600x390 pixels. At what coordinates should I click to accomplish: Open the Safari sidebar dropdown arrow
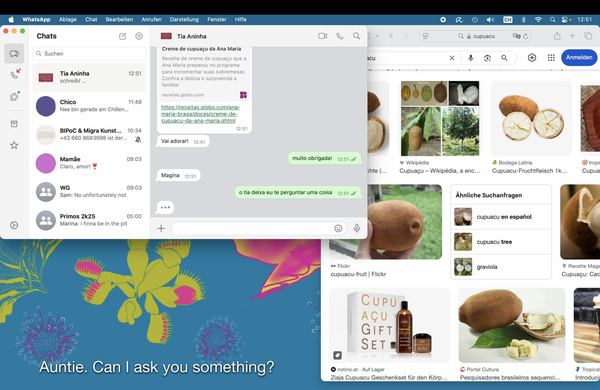click(377, 36)
